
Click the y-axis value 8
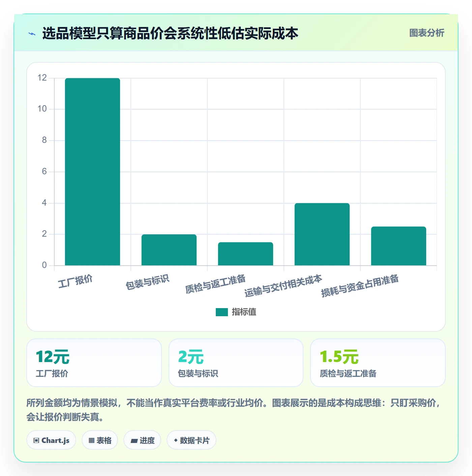[44, 140]
